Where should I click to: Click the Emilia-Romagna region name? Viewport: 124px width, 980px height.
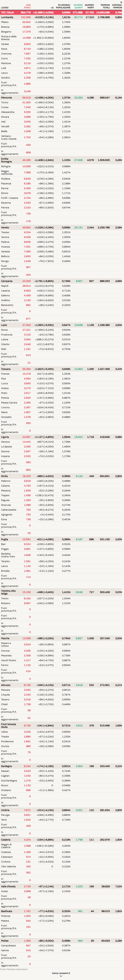tap(6, 160)
